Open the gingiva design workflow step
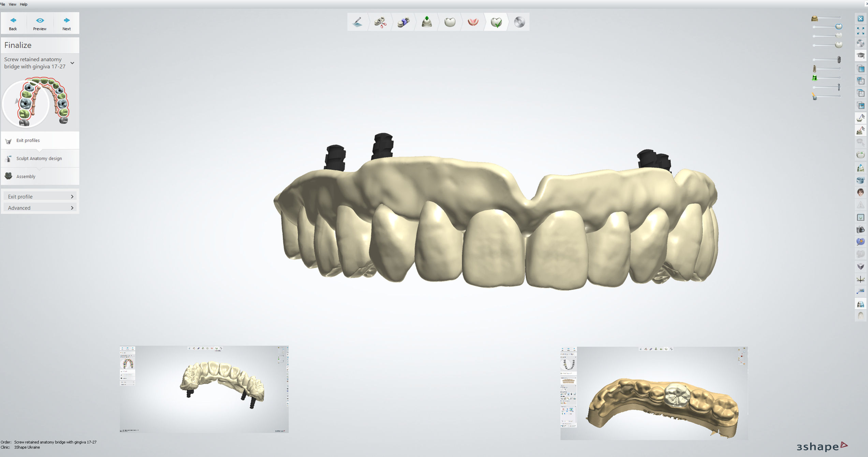868x457 pixels. (473, 22)
